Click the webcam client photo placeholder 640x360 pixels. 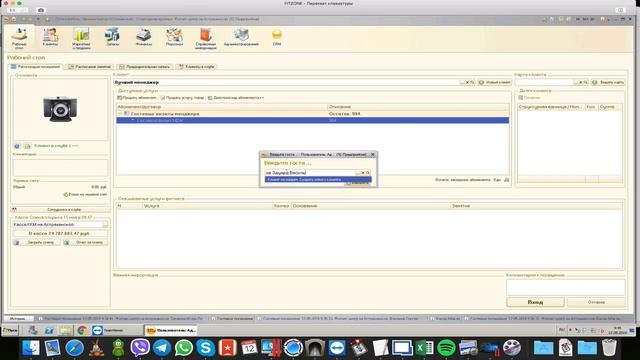tap(60, 109)
